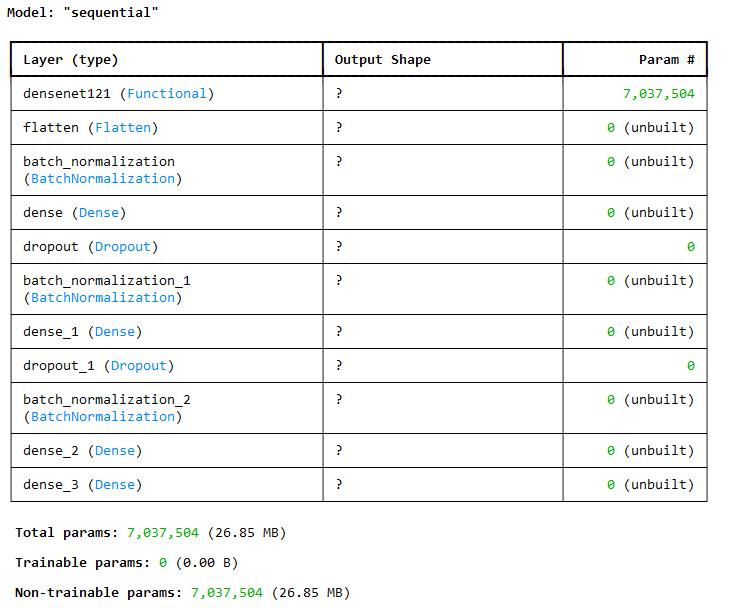This screenshot has width=747, height=608.
Task: Click the dropout_1 (Dropout) layer name
Action: point(99,365)
